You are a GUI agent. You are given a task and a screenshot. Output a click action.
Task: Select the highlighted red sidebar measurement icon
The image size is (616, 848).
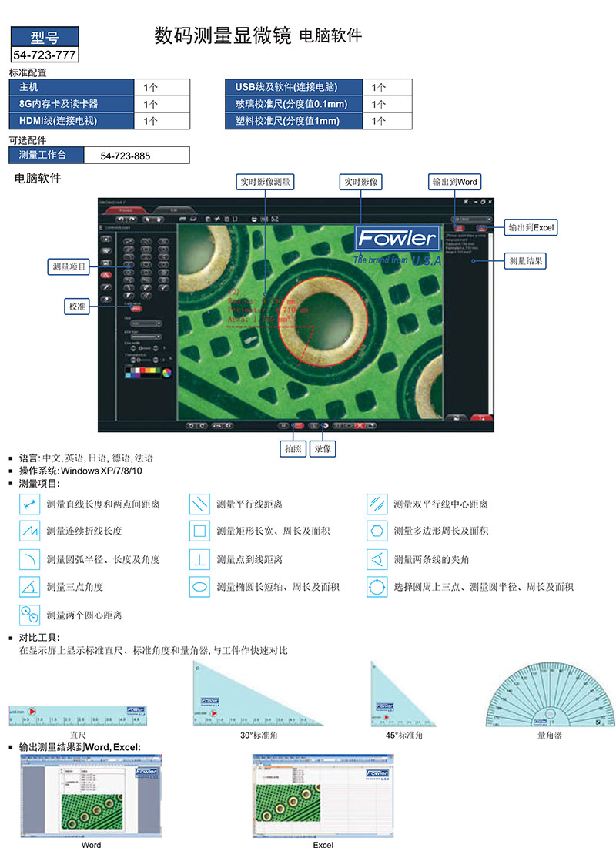tap(107, 273)
